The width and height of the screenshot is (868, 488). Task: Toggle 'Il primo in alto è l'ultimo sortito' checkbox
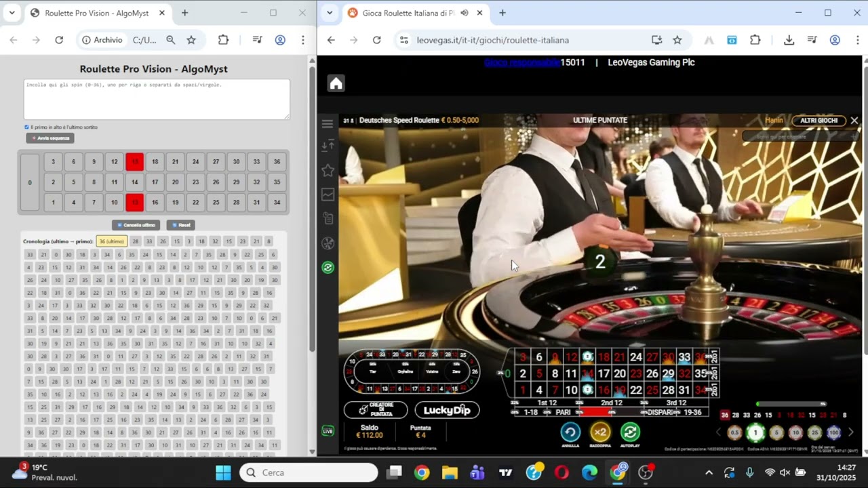coord(26,127)
